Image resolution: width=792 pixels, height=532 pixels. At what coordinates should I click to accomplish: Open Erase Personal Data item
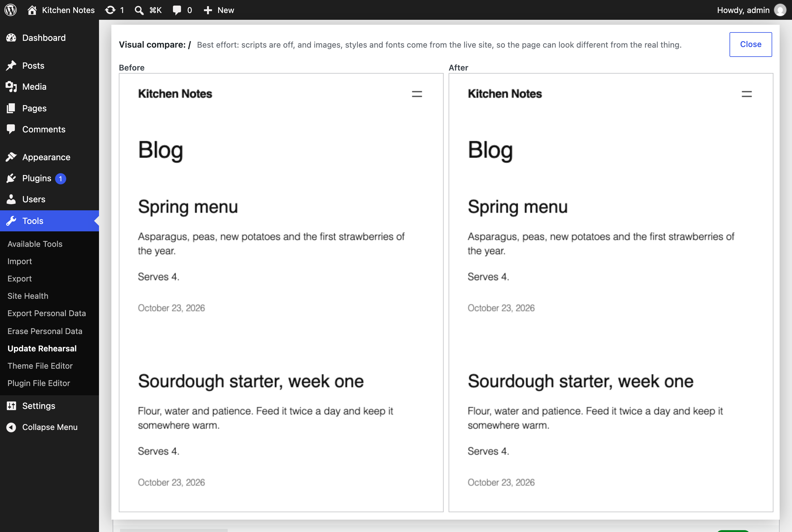45,331
